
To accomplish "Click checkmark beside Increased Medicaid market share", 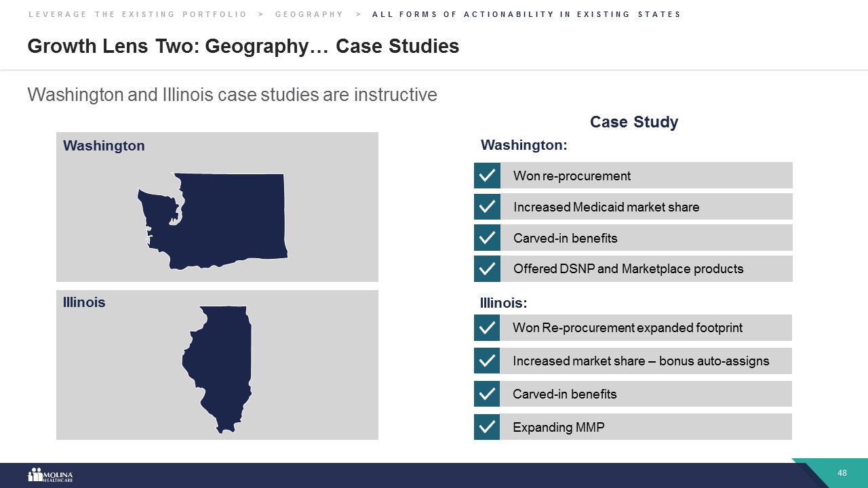I will [x=487, y=207].
